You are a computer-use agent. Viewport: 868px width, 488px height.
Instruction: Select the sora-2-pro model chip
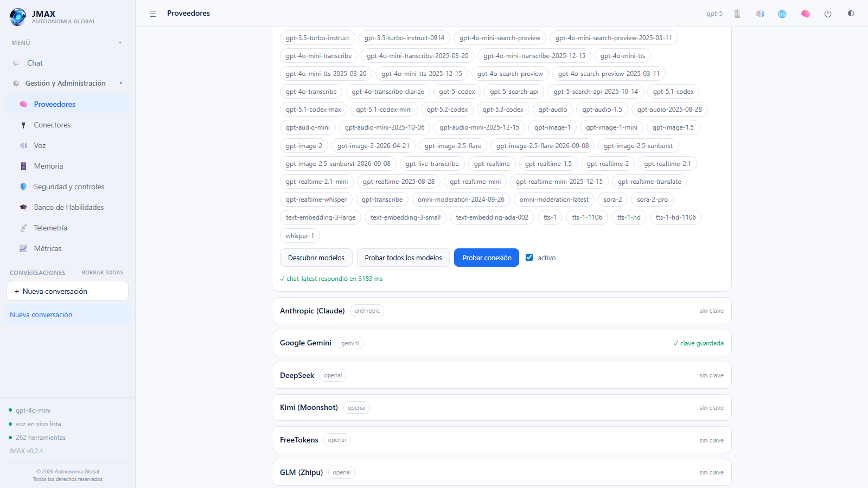(653, 200)
